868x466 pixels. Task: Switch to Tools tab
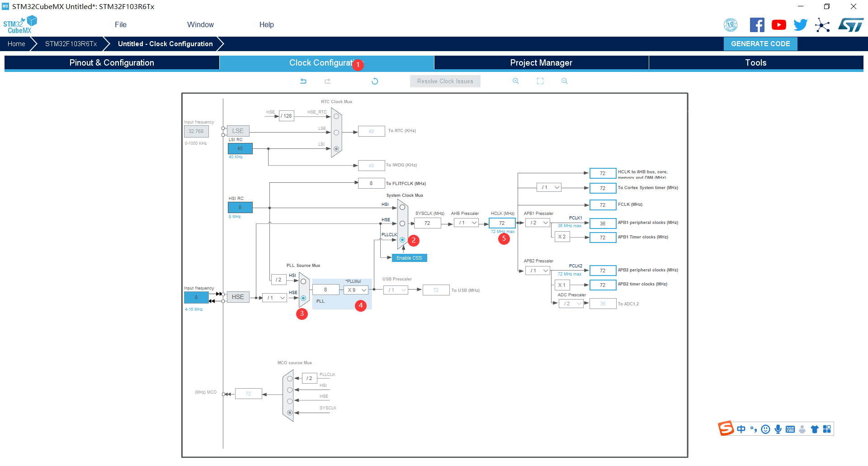pyautogui.click(x=756, y=63)
